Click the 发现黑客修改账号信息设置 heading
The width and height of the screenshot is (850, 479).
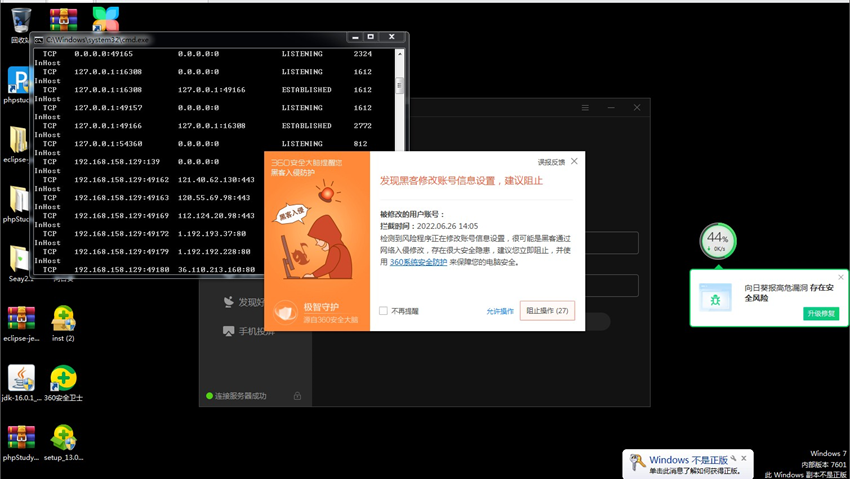[x=461, y=180]
